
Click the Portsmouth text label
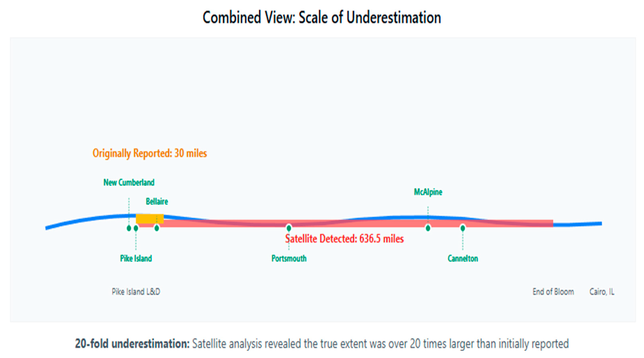[289, 258]
